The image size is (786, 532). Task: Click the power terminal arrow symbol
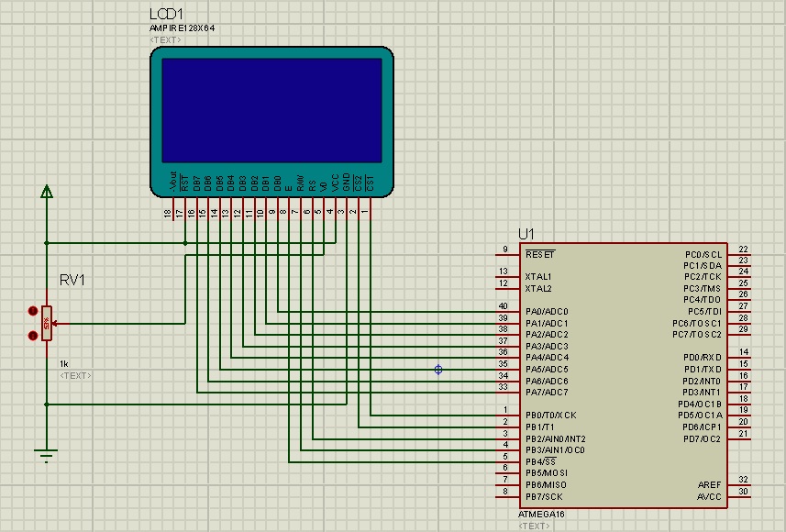[47, 191]
